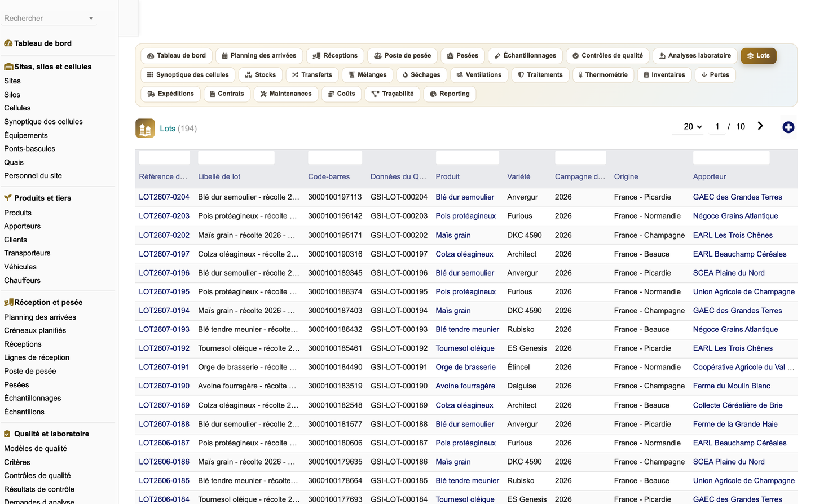815x504 pixels.
Task: Open the Contrats tab
Action: point(227,94)
